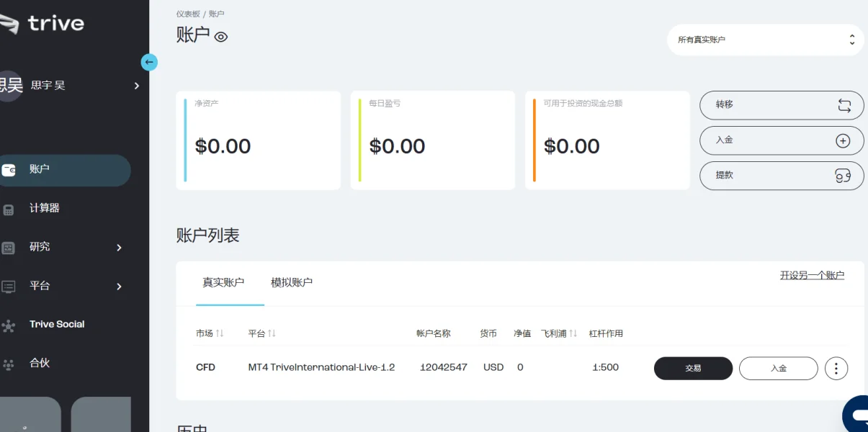Expand the 平台 submenu chevron

click(120, 287)
